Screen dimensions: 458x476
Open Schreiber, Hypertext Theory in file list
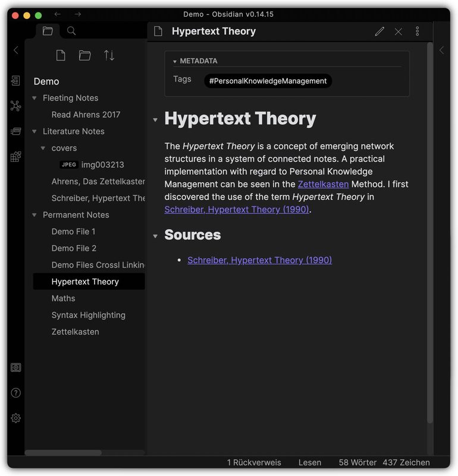98,198
